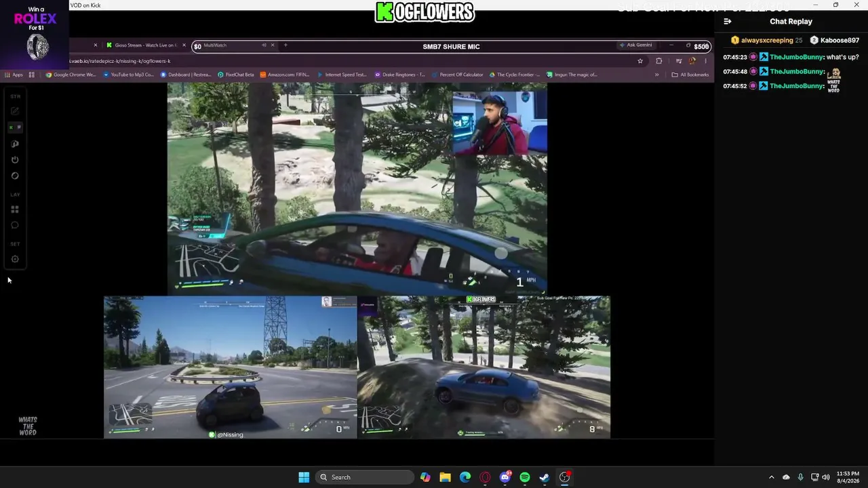The width and height of the screenshot is (868, 488).
Task: Click the streamer webcam overlay
Action: point(500,123)
